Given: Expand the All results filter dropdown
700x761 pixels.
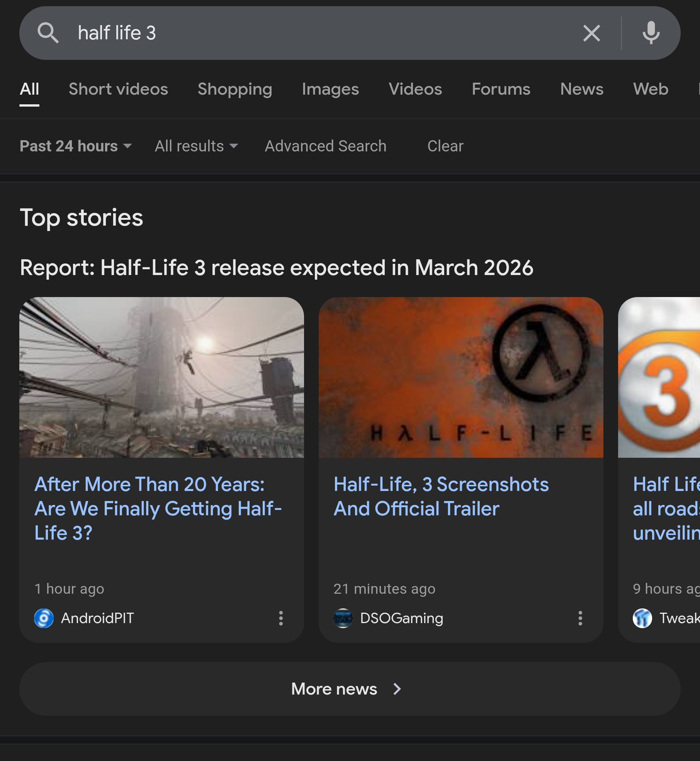Looking at the screenshot, I should 196,146.
